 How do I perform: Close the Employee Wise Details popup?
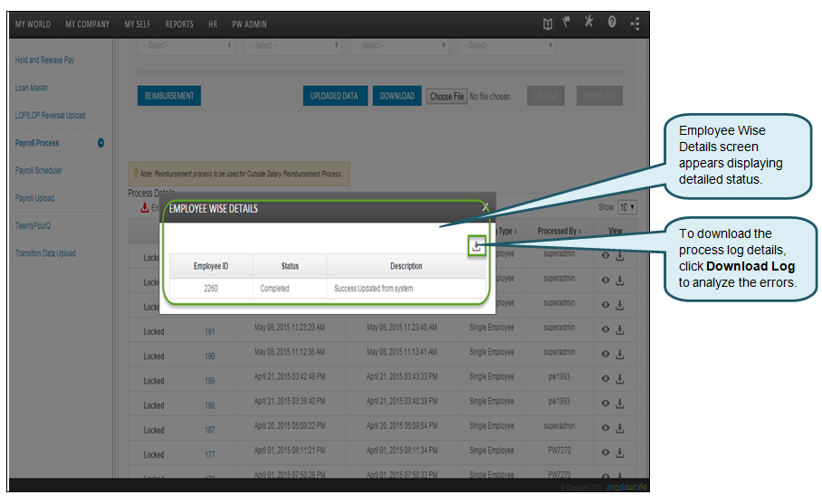pos(485,207)
